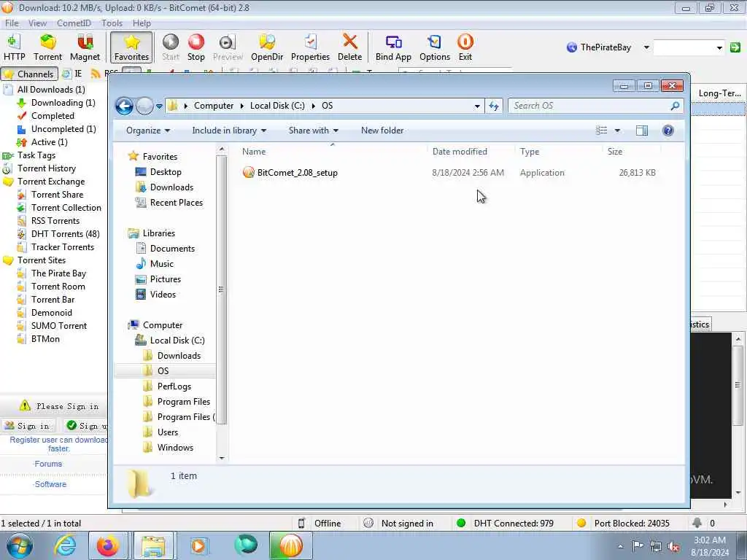The height and width of the screenshot is (560, 747).
Task: Click the Bind App toolbar icon
Action: click(x=393, y=47)
